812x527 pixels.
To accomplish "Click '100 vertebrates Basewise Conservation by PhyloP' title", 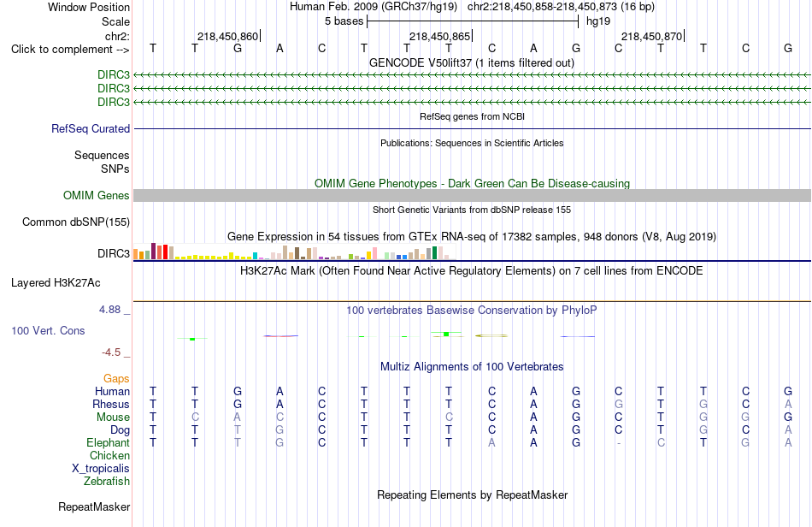I will click(472, 311).
